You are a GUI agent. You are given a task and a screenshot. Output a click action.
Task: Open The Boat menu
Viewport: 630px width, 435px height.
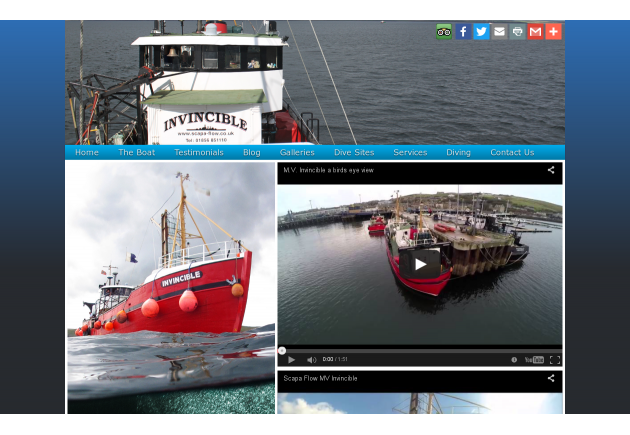[x=136, y=153]
